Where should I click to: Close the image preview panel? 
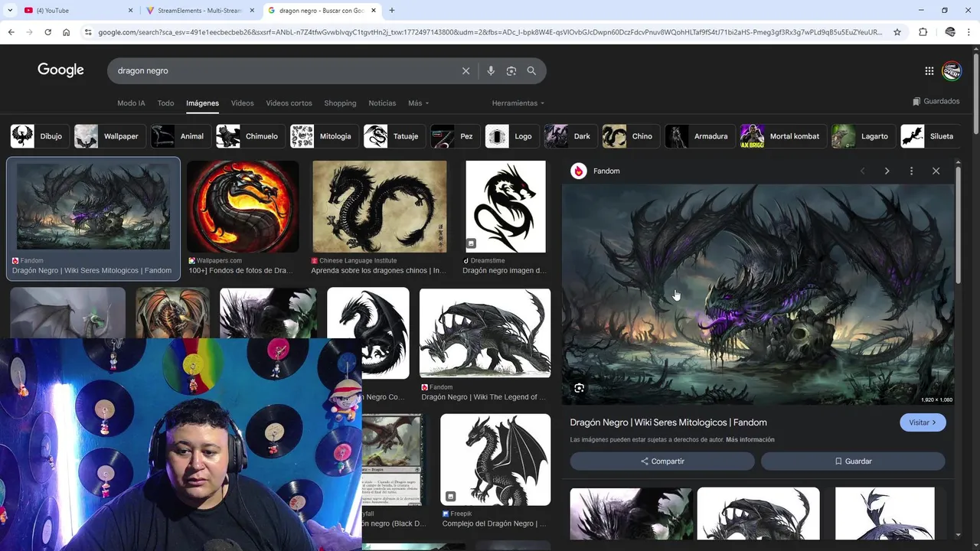coord(936,171)
